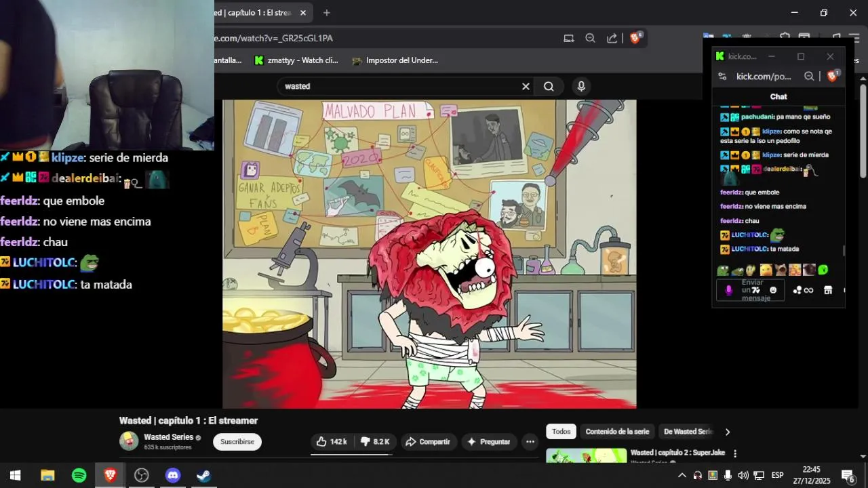
Task: Click the microphone icon in system tray
Action: pos(728,475)
